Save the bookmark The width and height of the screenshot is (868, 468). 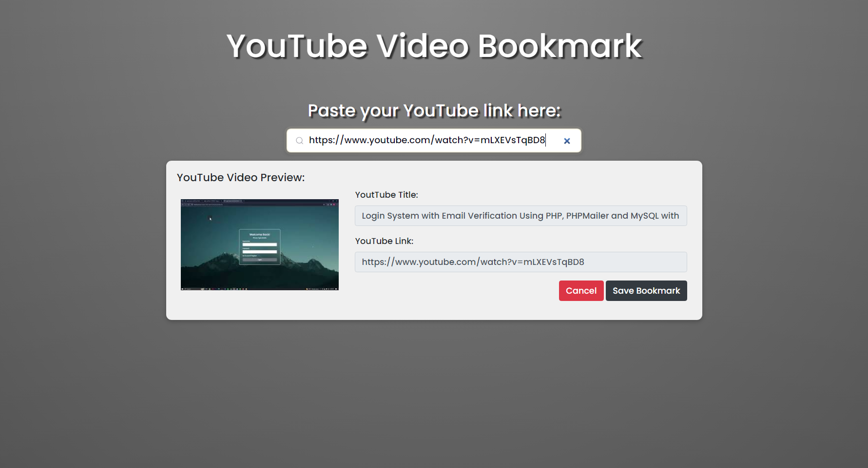point(646,291)
